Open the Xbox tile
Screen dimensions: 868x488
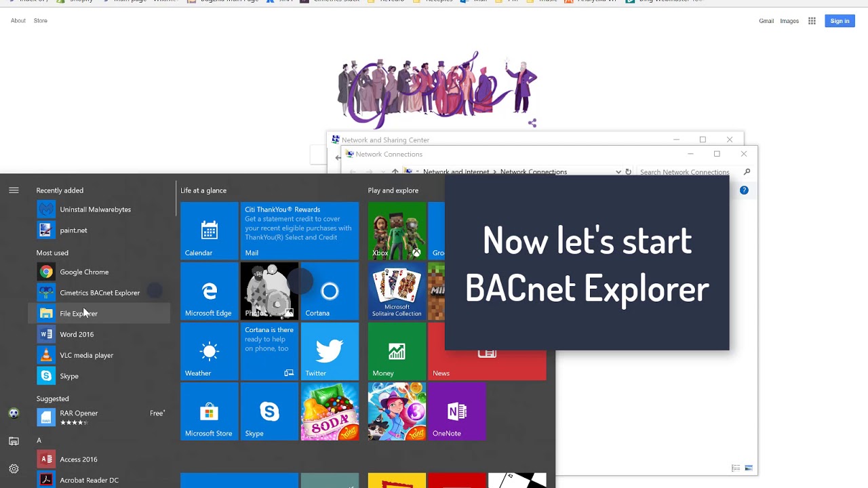click(x=397, y=231)
